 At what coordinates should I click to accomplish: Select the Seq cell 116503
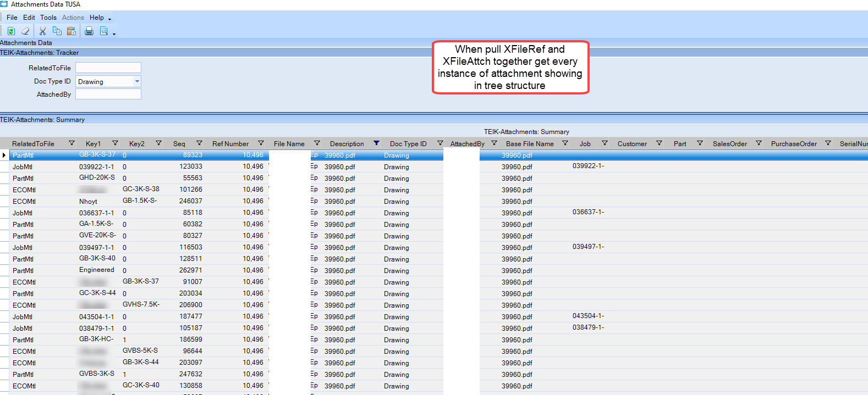point(191,247)
